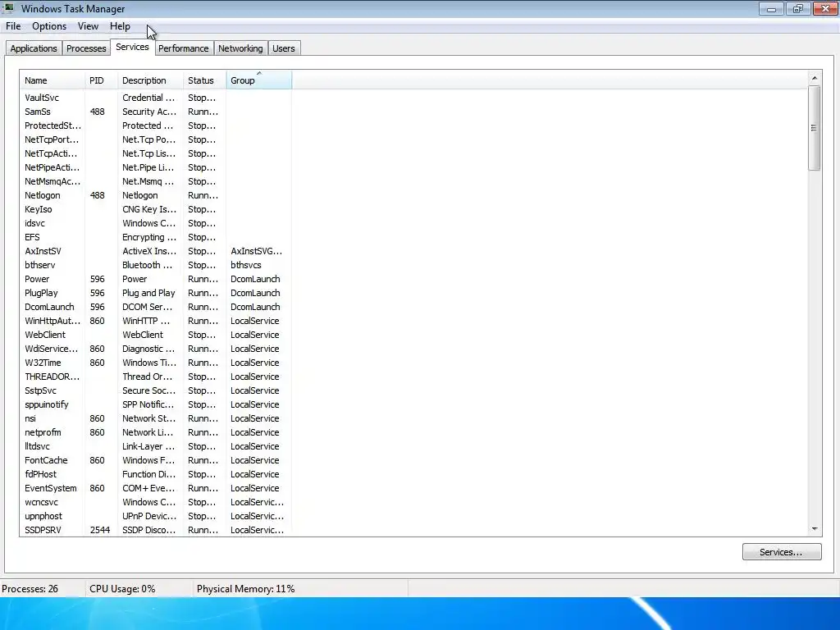This screenshot has height=630, width=840.
Task: Select the W32Time service row
Action: 155,362
